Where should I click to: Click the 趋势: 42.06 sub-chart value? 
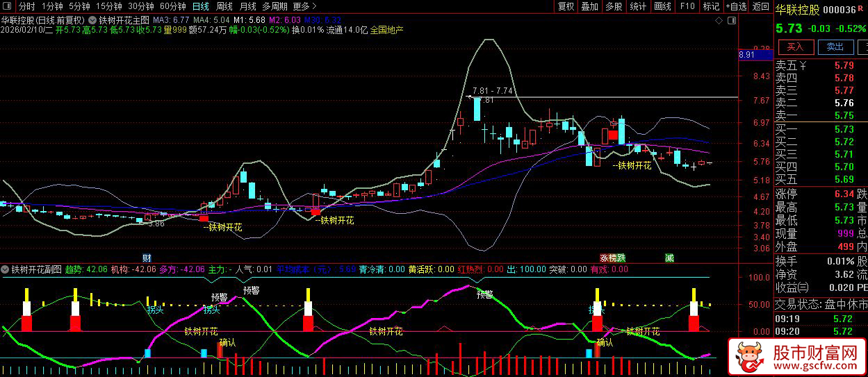87,269
